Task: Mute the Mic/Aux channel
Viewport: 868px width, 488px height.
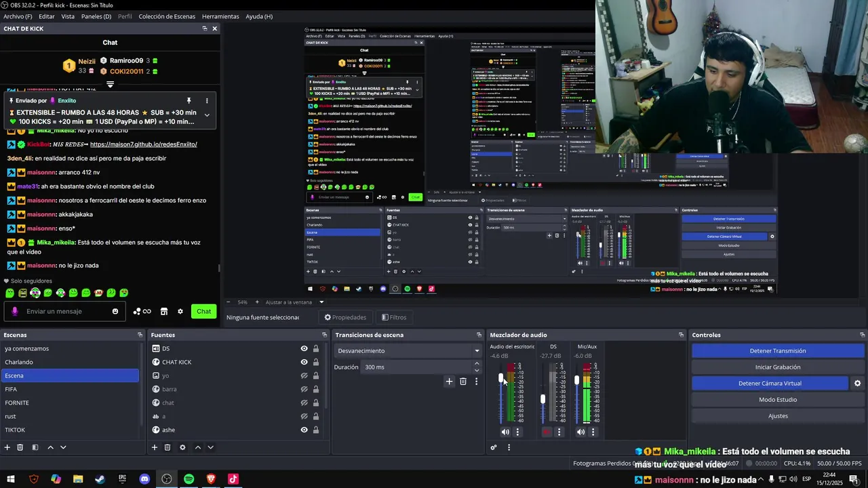Action: (x=580, y=432)
